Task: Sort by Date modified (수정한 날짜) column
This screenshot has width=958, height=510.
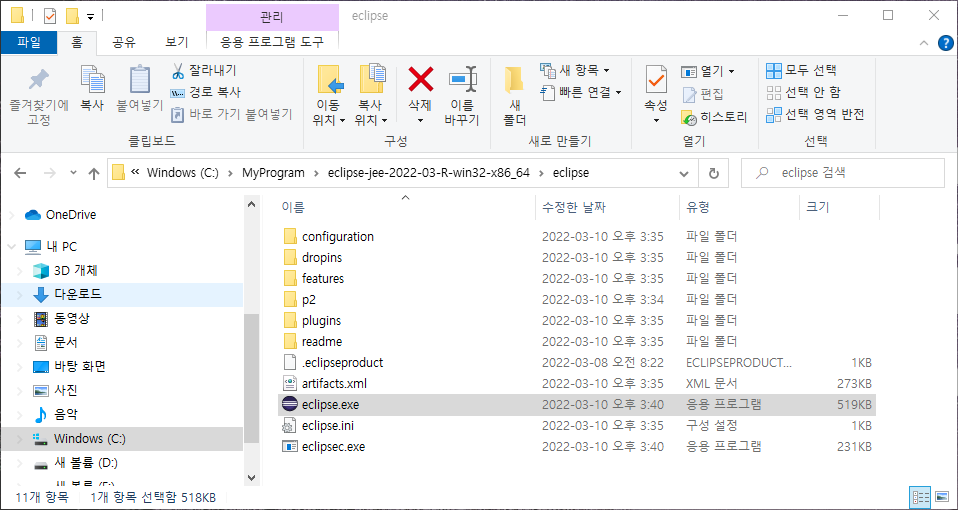Action: [574, 208]
